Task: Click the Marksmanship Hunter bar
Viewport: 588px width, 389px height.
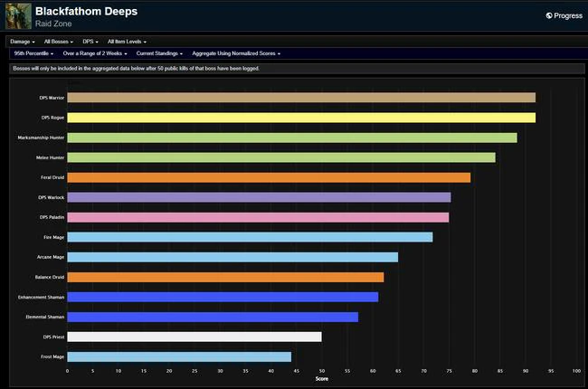Action: click(292, 138)
